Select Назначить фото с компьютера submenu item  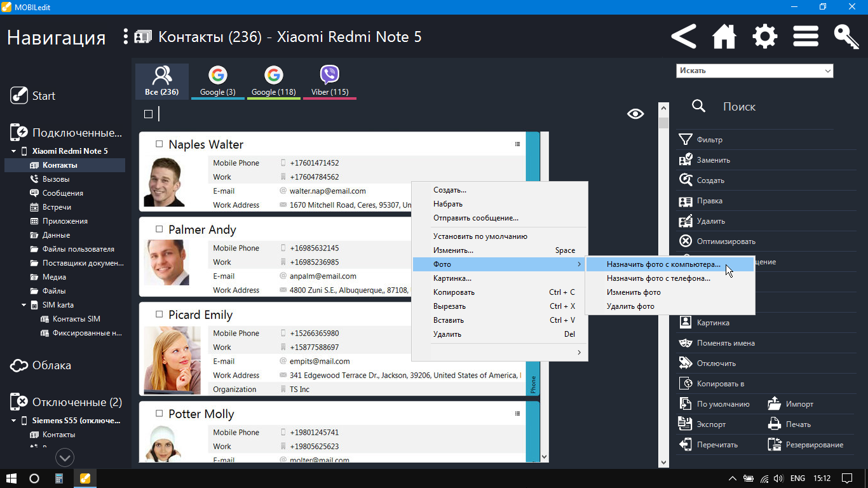coord(670,264)
